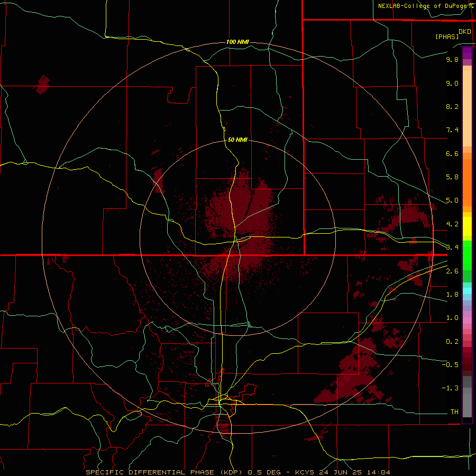Pick the cyan band of the color bar
Screen dimensions: 476x476
coord(467,291)
